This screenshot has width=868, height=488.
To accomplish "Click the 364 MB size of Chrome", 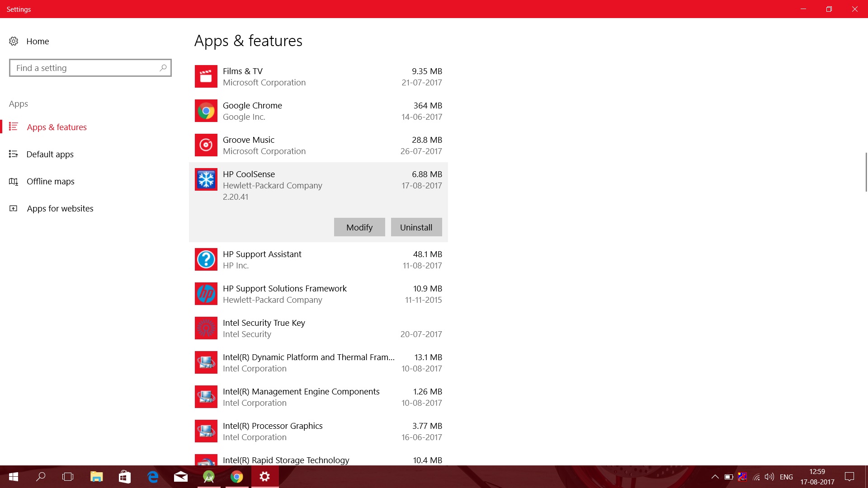I will 428,105.
